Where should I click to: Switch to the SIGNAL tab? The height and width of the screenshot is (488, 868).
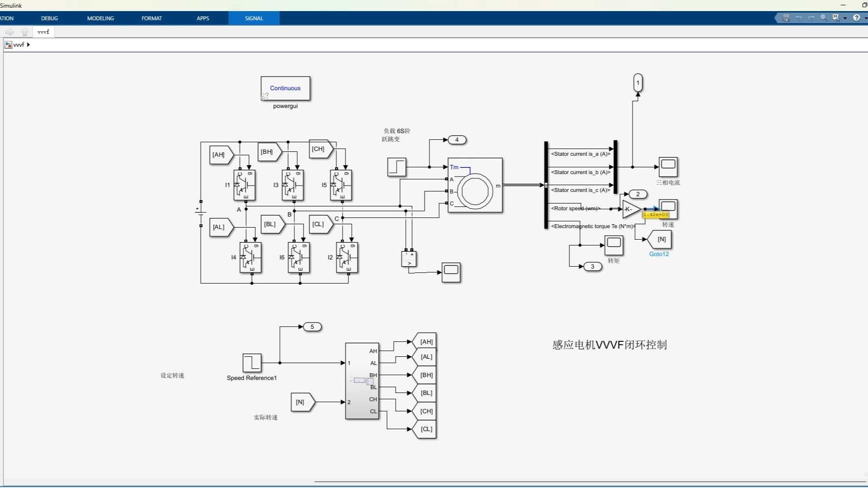click(253, 18)
